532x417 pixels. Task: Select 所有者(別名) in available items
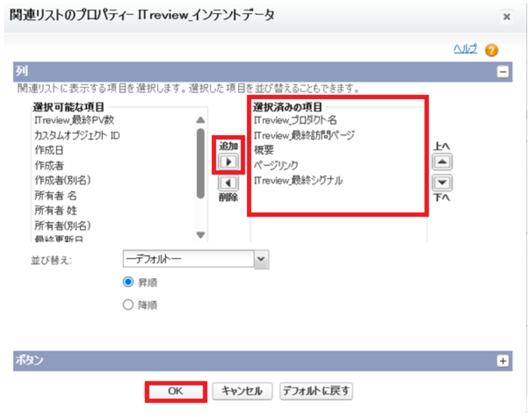tap(62, 226)
